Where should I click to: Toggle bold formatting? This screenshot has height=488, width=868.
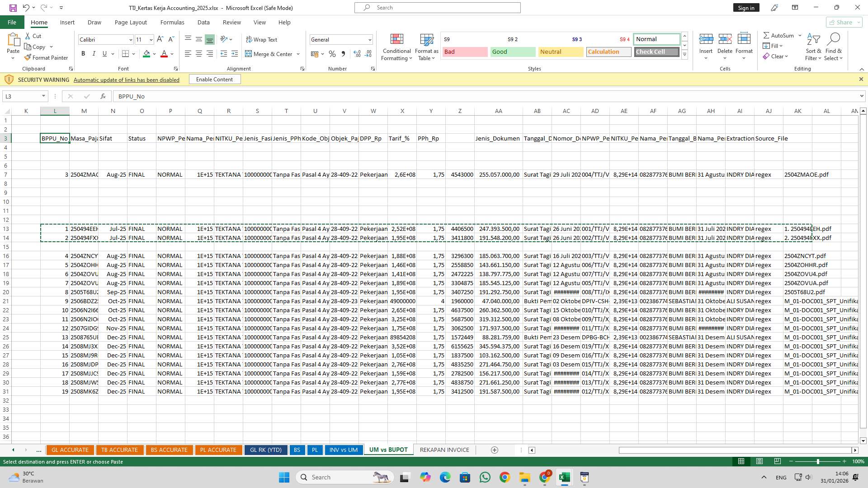click(x=83, y=53)
